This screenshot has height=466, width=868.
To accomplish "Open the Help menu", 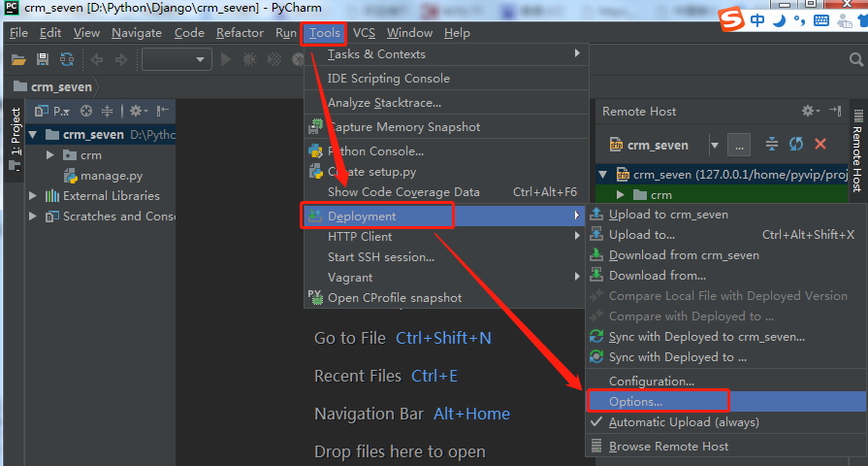I will 457,33.
